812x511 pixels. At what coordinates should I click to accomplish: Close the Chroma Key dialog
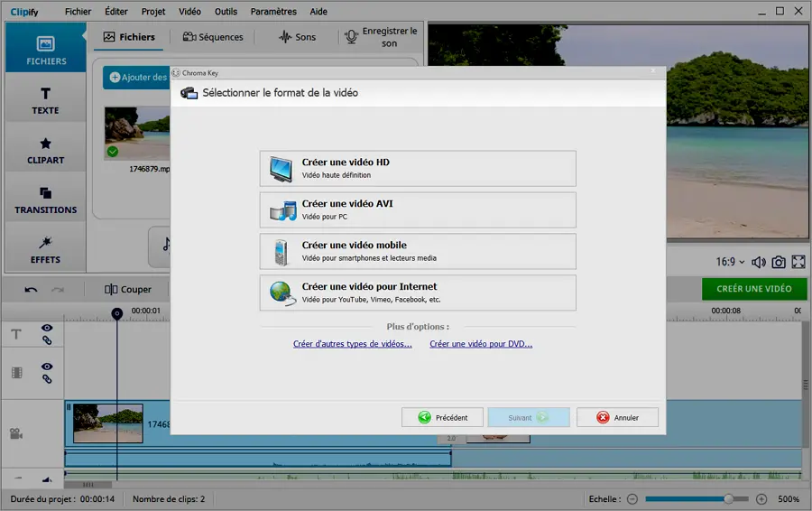(x=653, y=70)
